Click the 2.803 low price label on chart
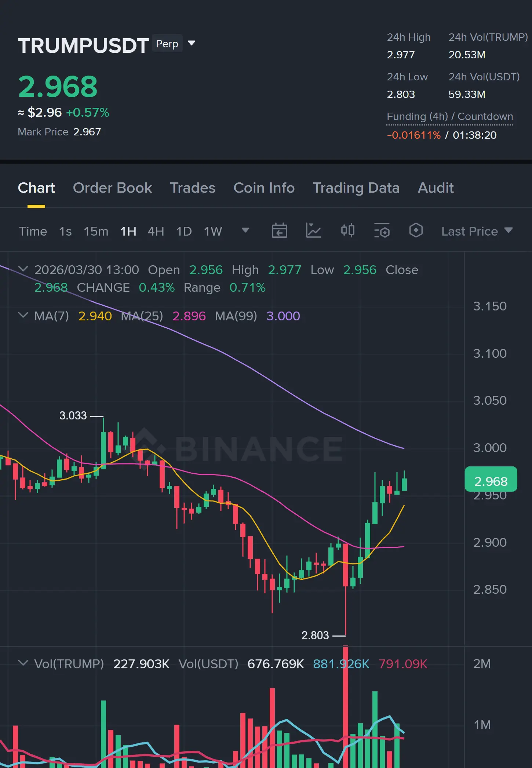Viewport: 532px width, 768px height. [315, 635]
